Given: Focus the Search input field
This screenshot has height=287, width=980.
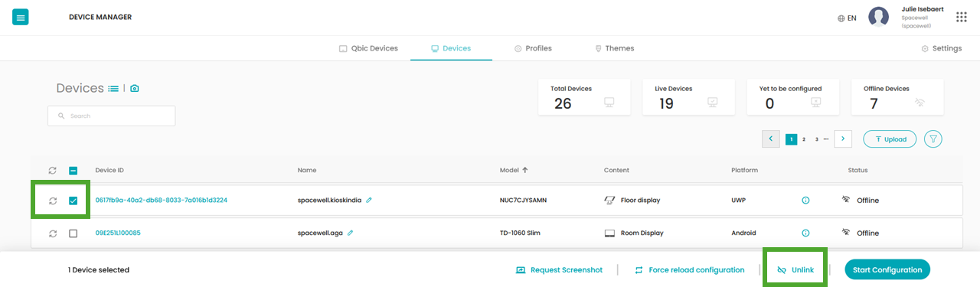Looking at the screenshot, I should click(111, 116).
